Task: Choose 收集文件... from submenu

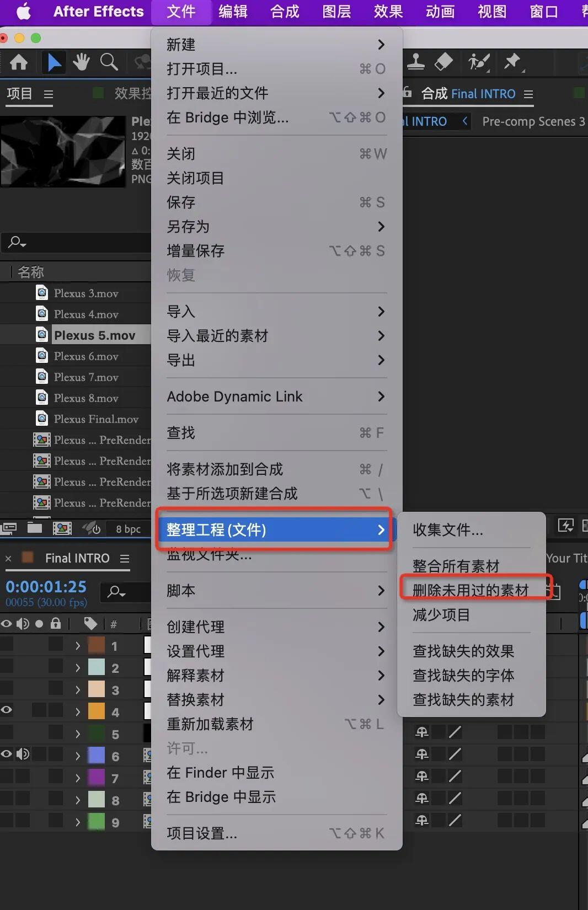Action: [x=472, y=530]
